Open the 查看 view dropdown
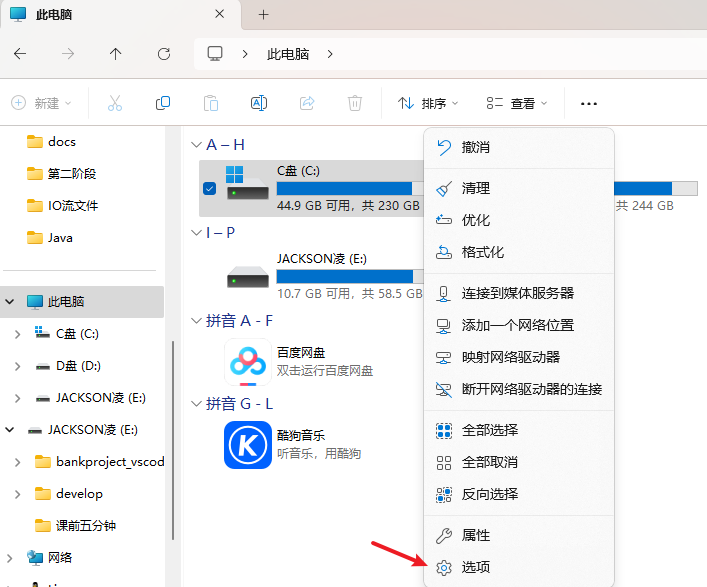The height and width of the screenshot is (587, 707). pyautogui.click(x=517, y=103)
